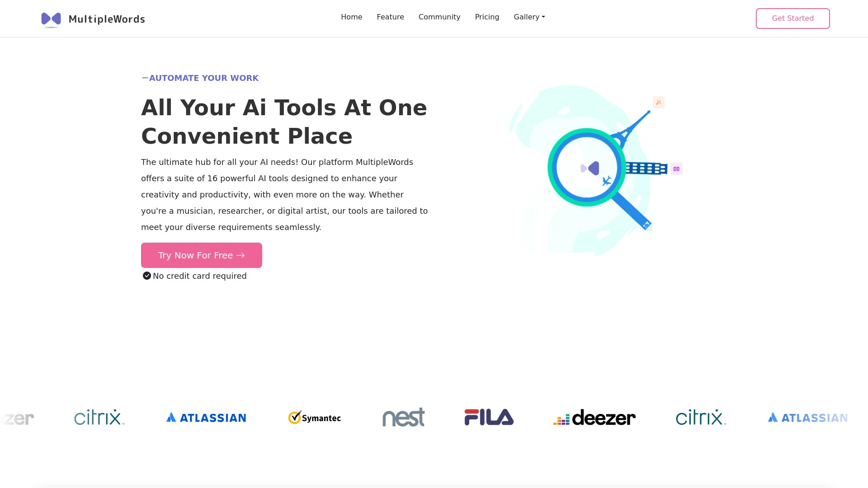Select the Feature tab

coord(390,17)
